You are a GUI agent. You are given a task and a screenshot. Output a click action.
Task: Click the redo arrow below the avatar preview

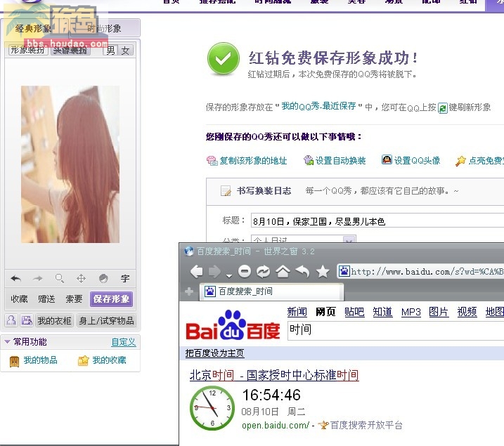pos(38,278)
